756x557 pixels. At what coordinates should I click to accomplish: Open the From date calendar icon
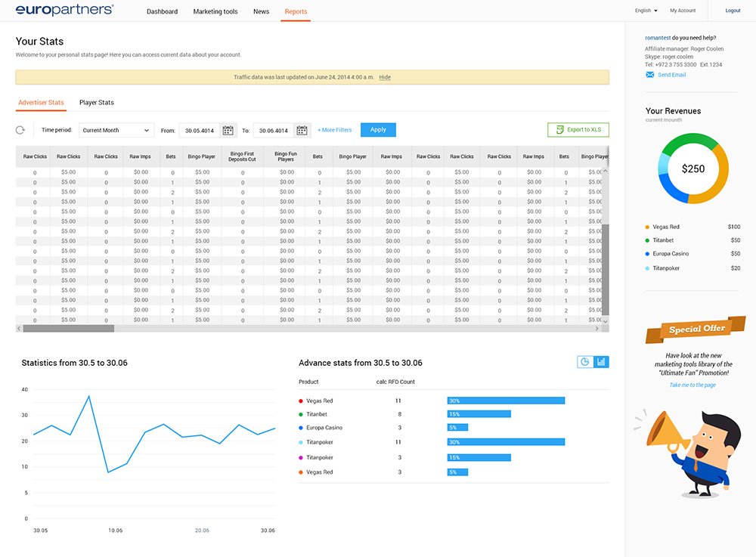tap(228, 130)
